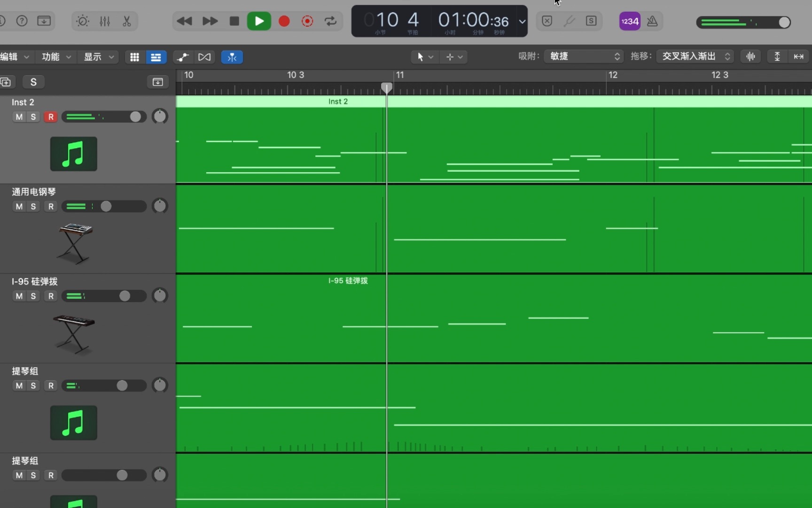This screenshot has width=812, height=508.
Task: Open the 功能 menu
Action: pyautogui.click(x=56, y=57)
